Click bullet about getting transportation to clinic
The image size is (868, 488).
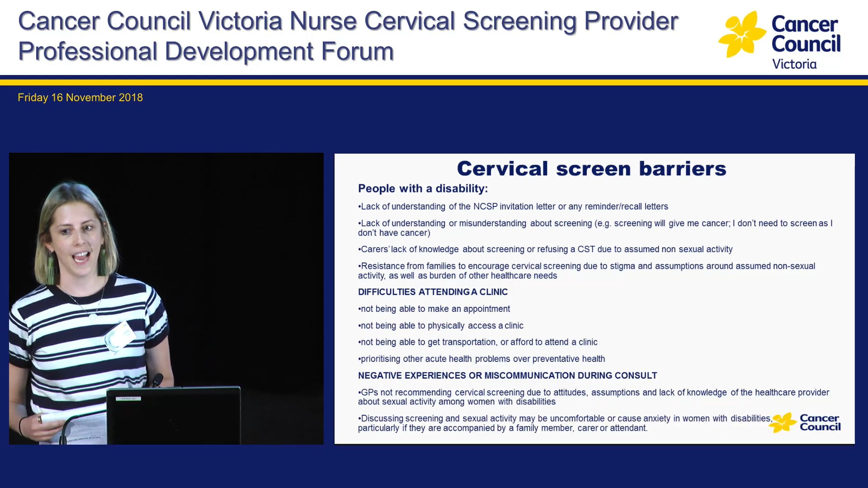click(478, 342)
